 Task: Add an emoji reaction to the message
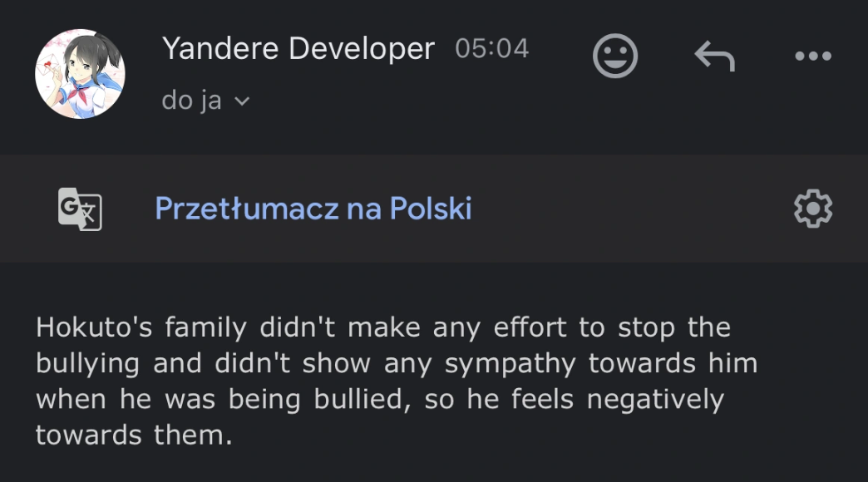pyautogui.click(x=615, y=57)
